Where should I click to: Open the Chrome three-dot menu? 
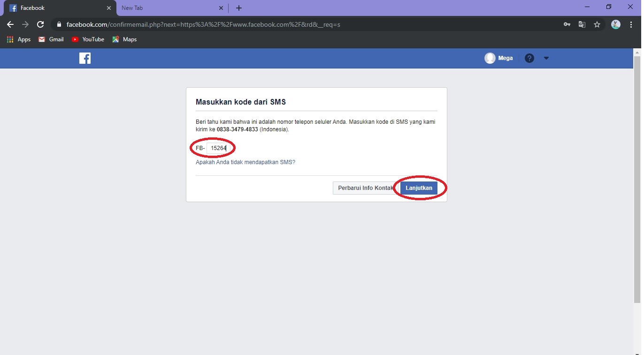[631, 24]
